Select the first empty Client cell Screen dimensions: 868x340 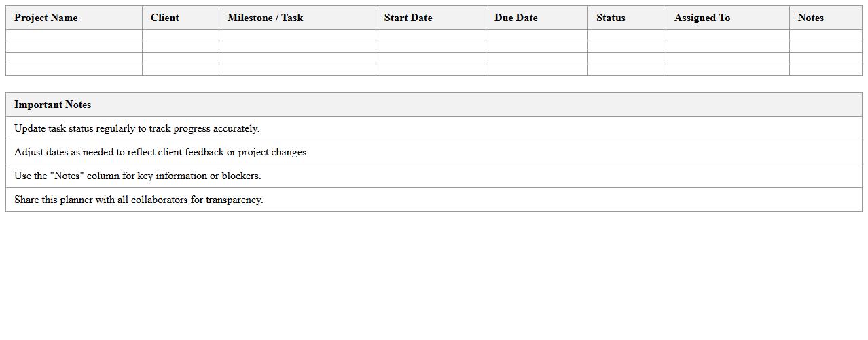click(x=181, y=35)
